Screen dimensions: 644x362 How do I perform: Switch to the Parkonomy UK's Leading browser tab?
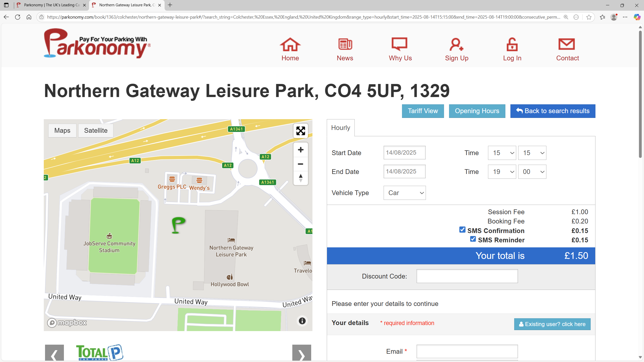click(52, 5)
